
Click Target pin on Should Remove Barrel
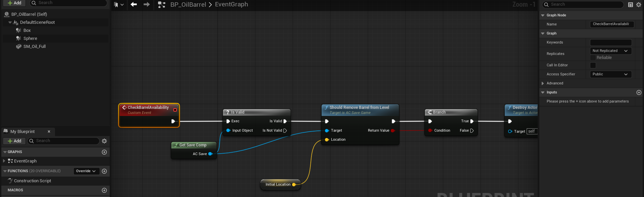click(x=327, y=131)
